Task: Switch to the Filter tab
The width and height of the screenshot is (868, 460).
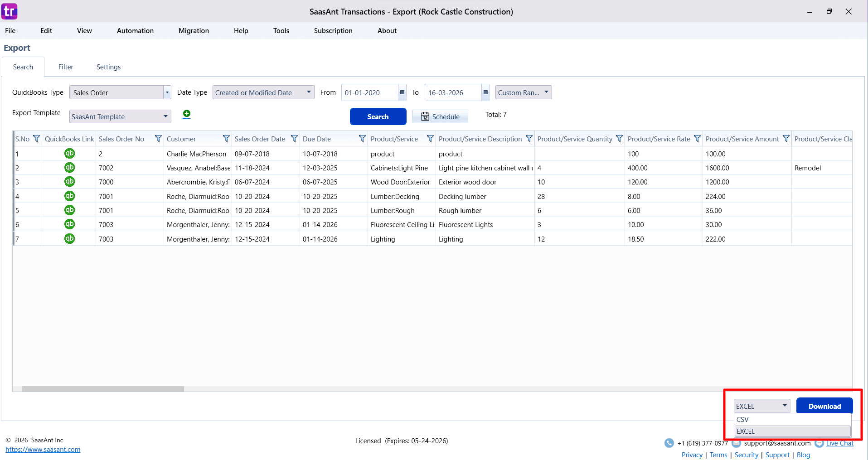Action: (66, 67)
